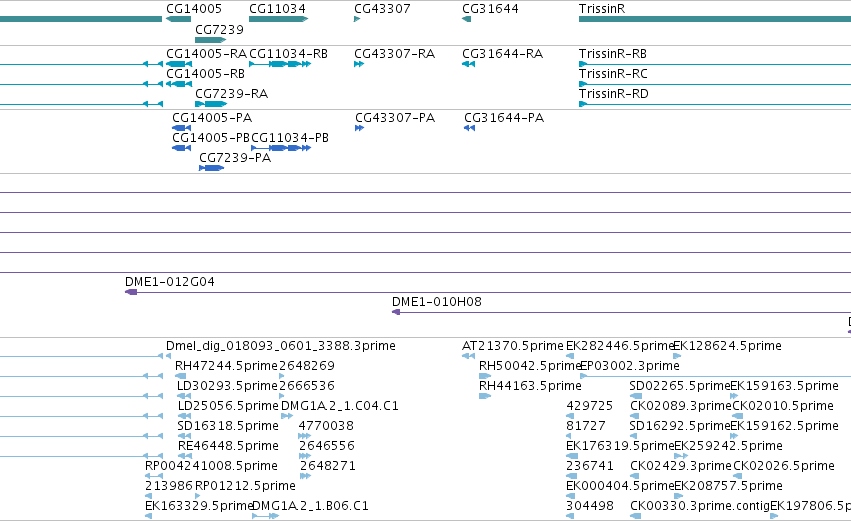This screenshot has height=521, width=851.
Task: Select the TrissinR-RB transcript label
Action: pos(613,54)
